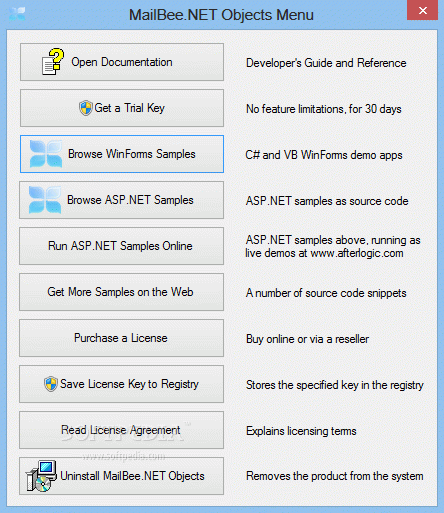Get a Trial Key
444x513 pixels.
[x=122, y=108]
